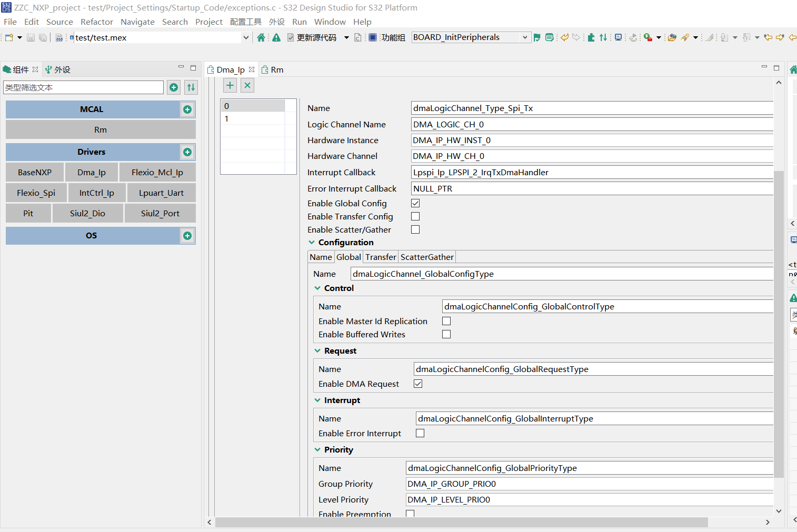Click the undo curved-arrow toolbar icon
Screen dimensions: 797x532
[x=564, y=37]
